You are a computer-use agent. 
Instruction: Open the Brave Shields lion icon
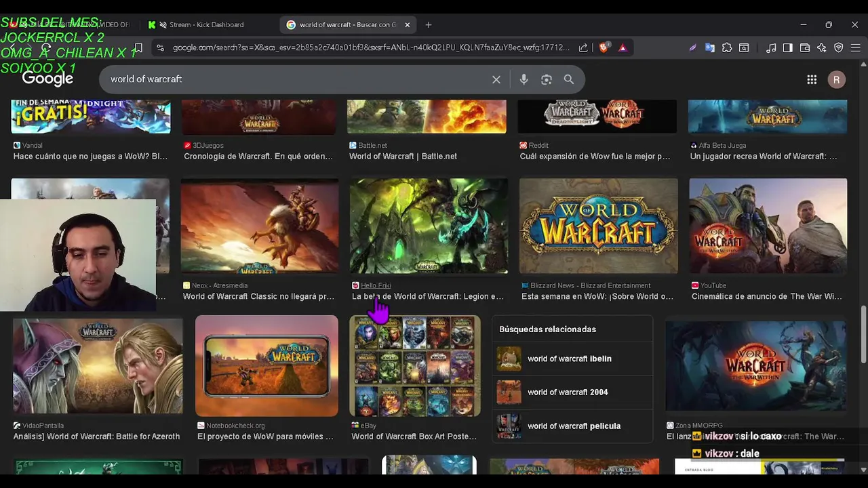click(604, 47)
